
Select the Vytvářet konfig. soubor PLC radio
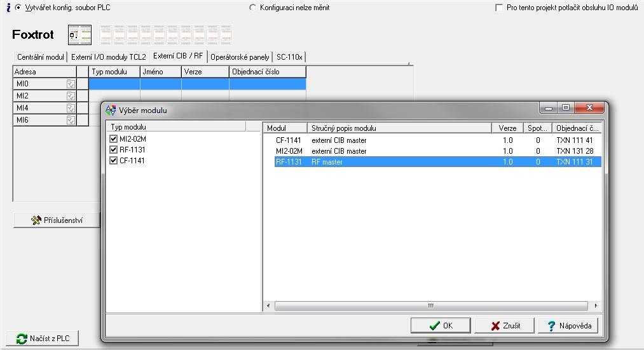coord(18,8)
